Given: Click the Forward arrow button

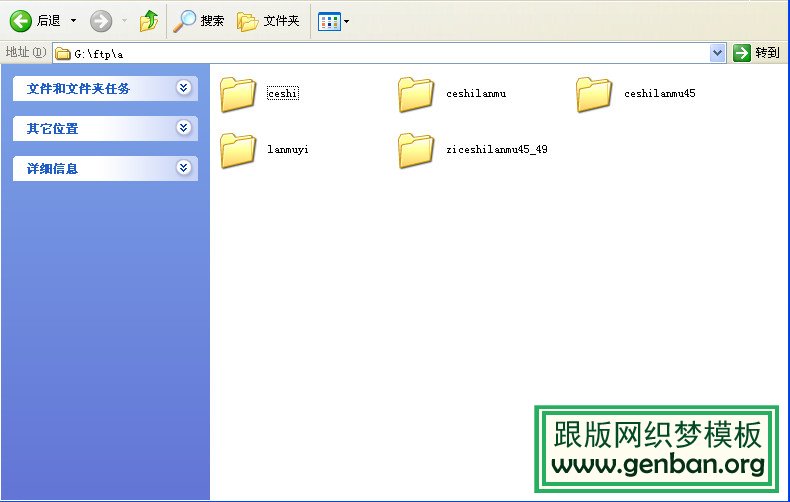Looking at the screenshot, I should pos(101,20).
